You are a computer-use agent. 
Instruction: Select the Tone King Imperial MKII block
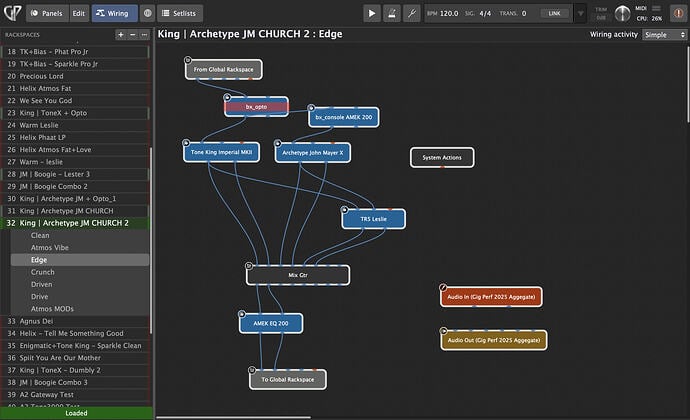(x=221, y=152)
